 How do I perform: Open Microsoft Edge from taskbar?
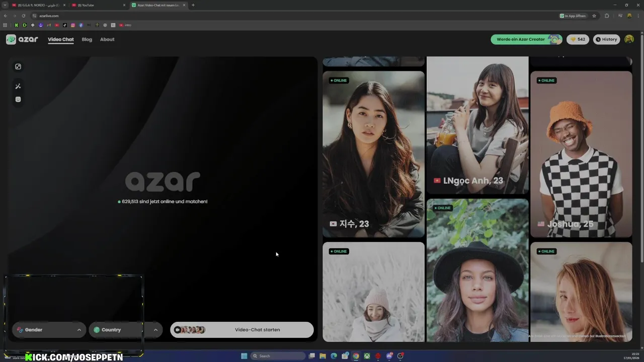tap(334, 356)
